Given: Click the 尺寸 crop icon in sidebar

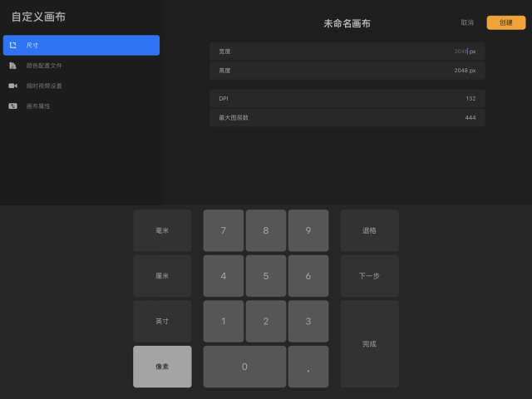Looking at the screenshot, I should coord(13,45).
